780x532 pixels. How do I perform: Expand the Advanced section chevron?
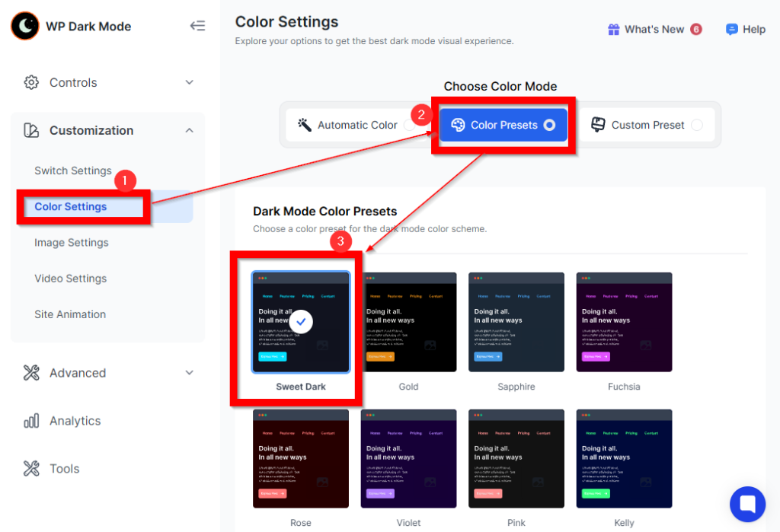click(x=190, y=373)
